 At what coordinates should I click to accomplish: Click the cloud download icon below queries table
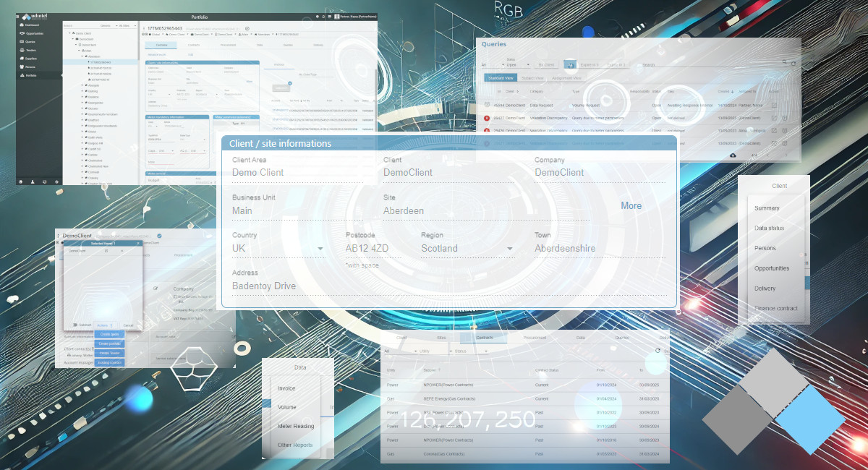pos(733,155)
